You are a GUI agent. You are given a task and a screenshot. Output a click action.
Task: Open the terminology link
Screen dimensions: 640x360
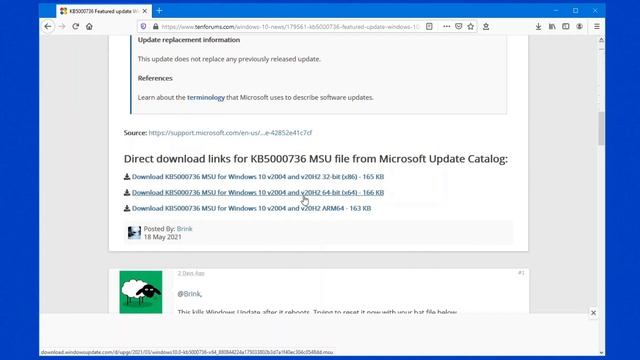[206, 98]
